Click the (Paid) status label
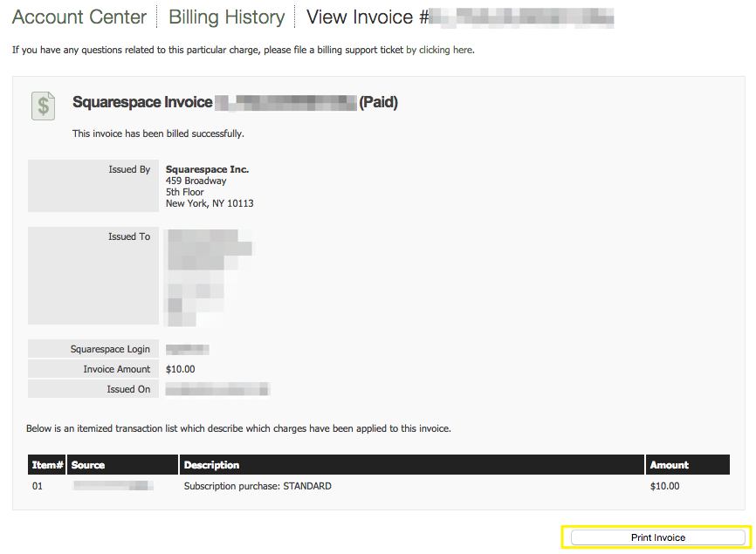Screen dimensions: 756x554 [x=378, y=103]
